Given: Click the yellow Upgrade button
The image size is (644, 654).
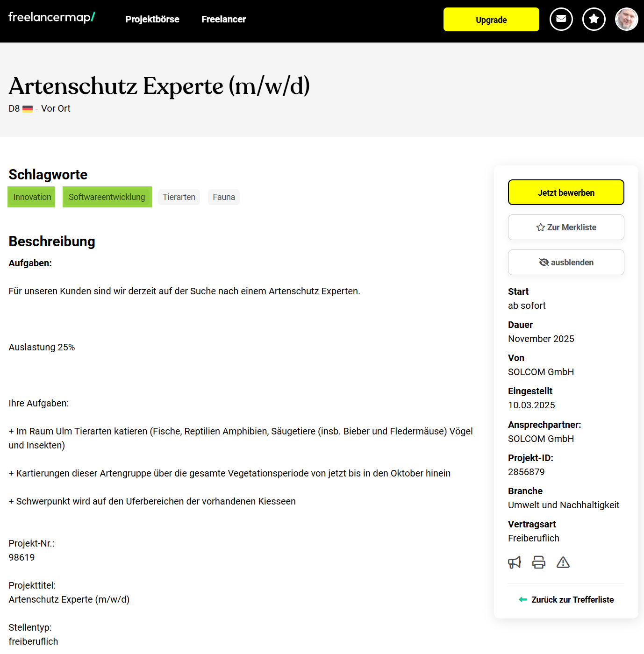Looking at the screenshot, I should click(x=491, y=20).
